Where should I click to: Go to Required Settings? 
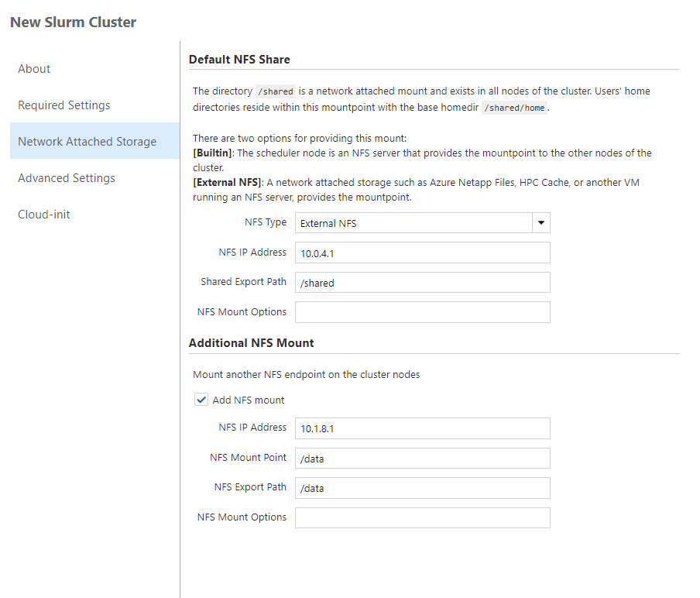tap(63, 105)
